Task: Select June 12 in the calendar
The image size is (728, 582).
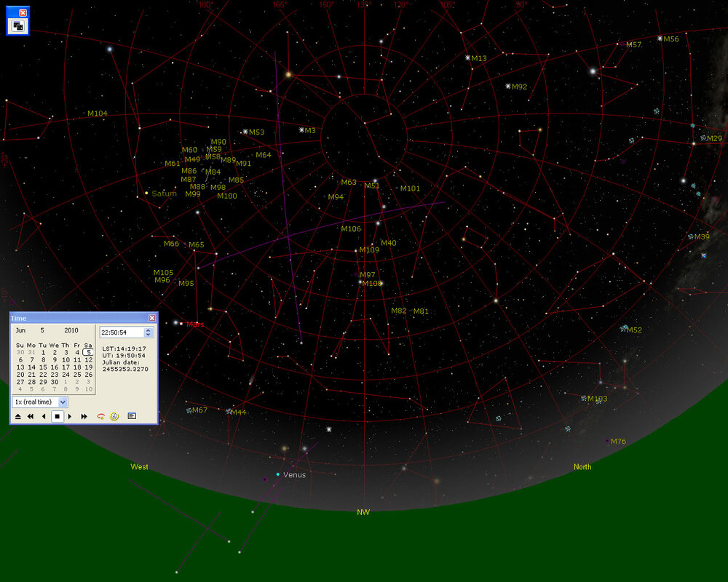Action: (88, 359)
